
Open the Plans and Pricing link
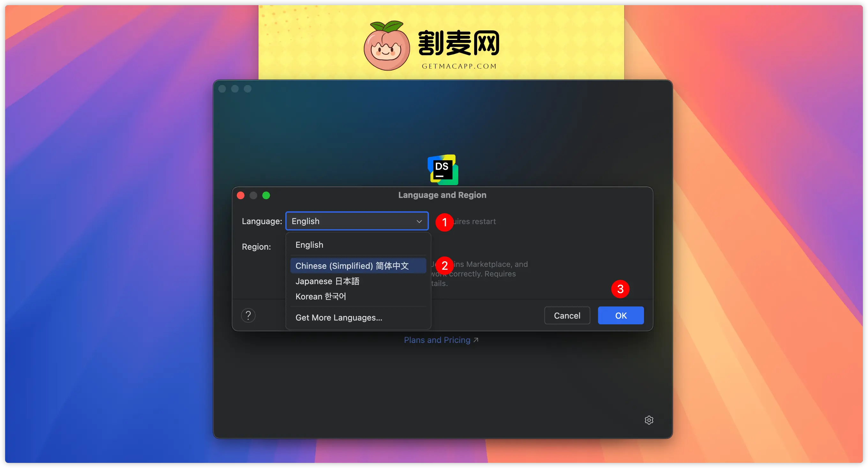[x=437, y=340]
